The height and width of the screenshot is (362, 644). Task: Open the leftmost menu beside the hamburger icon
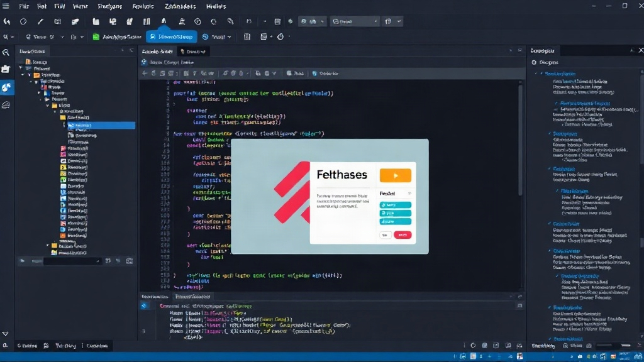point(24,6)
